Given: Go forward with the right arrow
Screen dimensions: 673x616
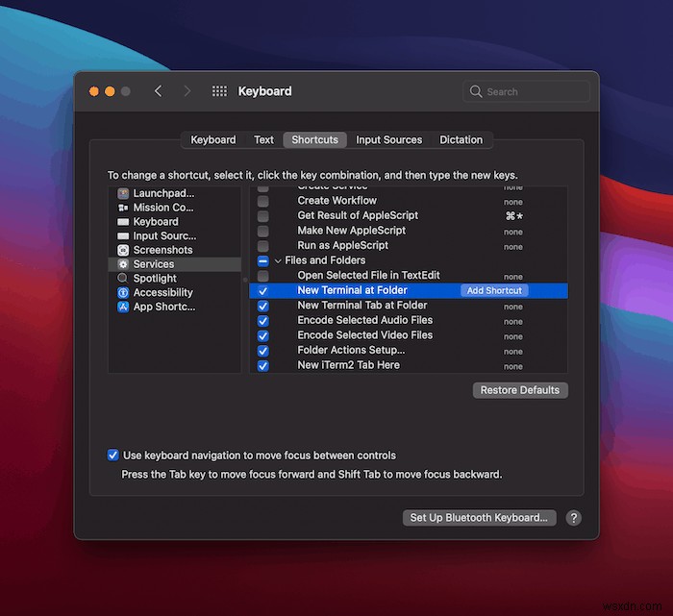Looking at the screenshot, I should (187, 91).
